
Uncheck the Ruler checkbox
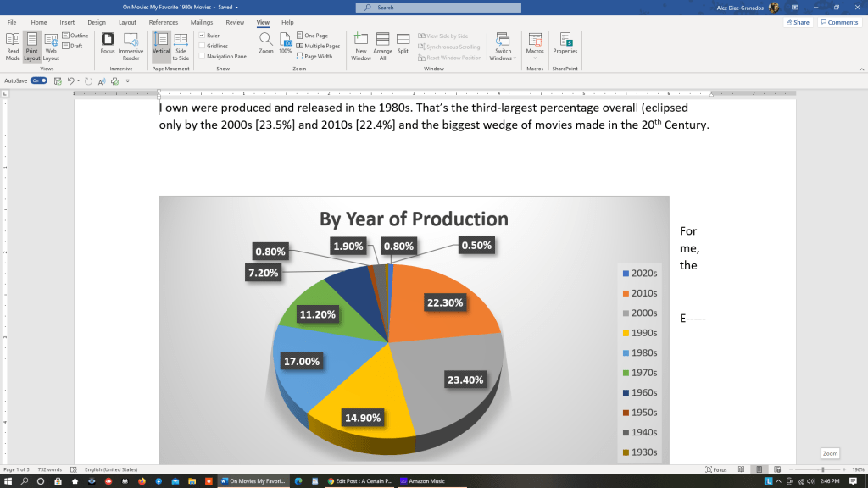click(202, 36)
